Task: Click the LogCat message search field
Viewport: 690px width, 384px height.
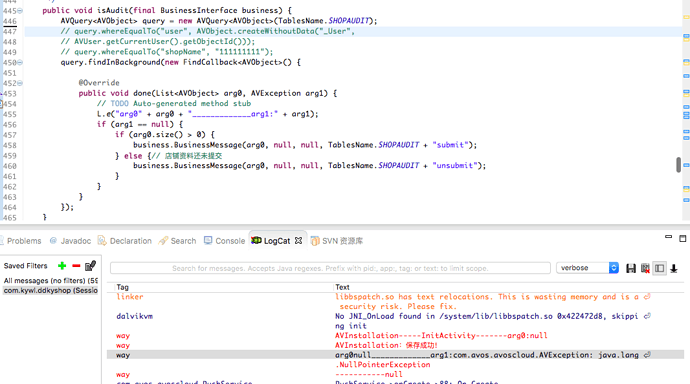Action: tap(330, 268)
